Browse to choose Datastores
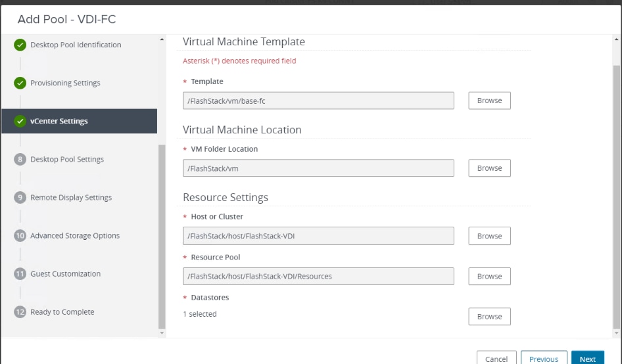622x364 pixels. [489, 317]
